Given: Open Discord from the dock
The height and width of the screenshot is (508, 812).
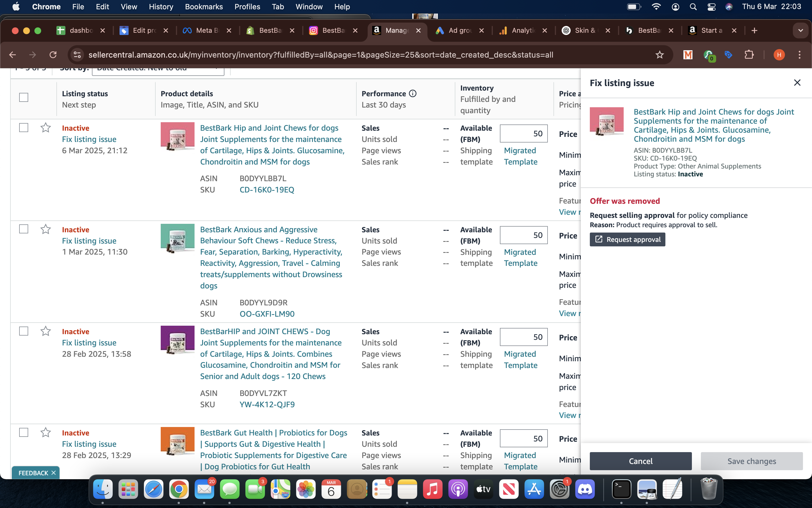Looking at the screenshot, I should tap(585, 489).
